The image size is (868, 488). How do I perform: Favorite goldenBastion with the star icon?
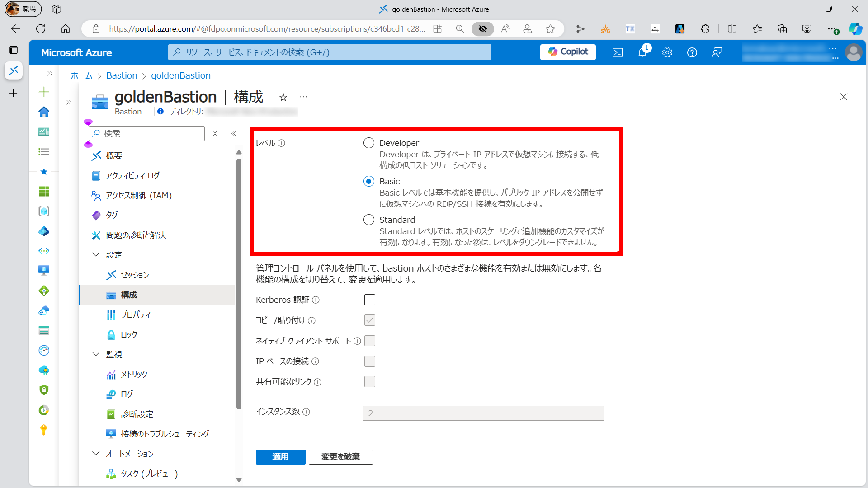coord(283,97)
